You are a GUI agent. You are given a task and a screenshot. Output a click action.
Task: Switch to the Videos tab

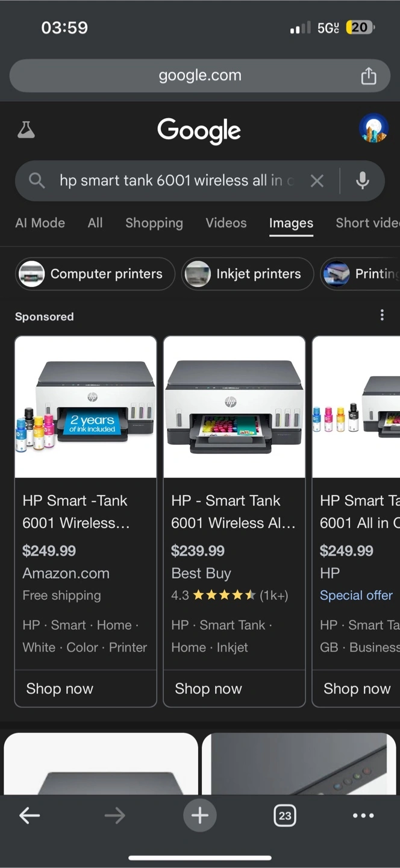click(x=226, y=223)
